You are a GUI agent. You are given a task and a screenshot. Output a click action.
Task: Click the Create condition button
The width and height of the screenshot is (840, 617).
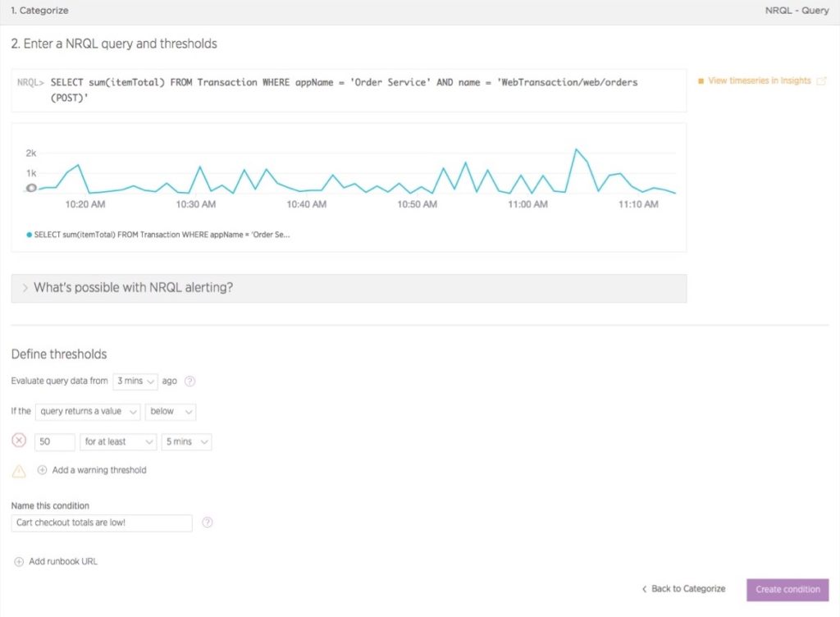coord(787,590)
